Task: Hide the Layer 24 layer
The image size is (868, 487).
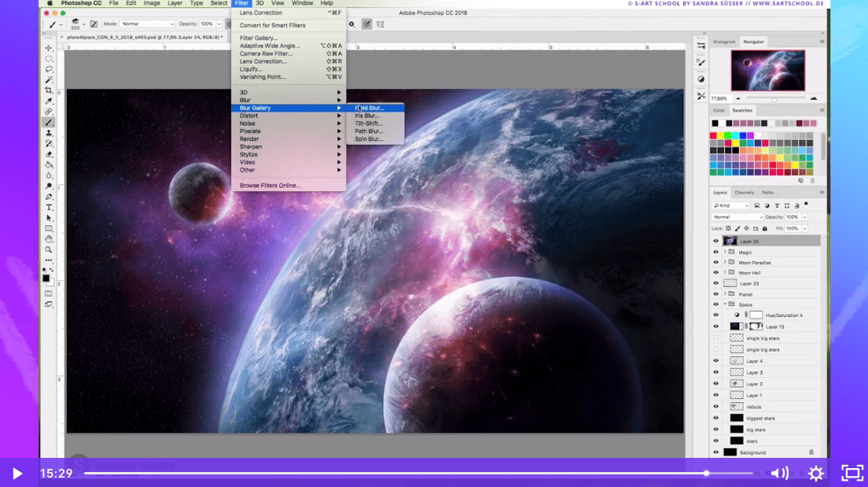Action: click(x=715, y=242)
